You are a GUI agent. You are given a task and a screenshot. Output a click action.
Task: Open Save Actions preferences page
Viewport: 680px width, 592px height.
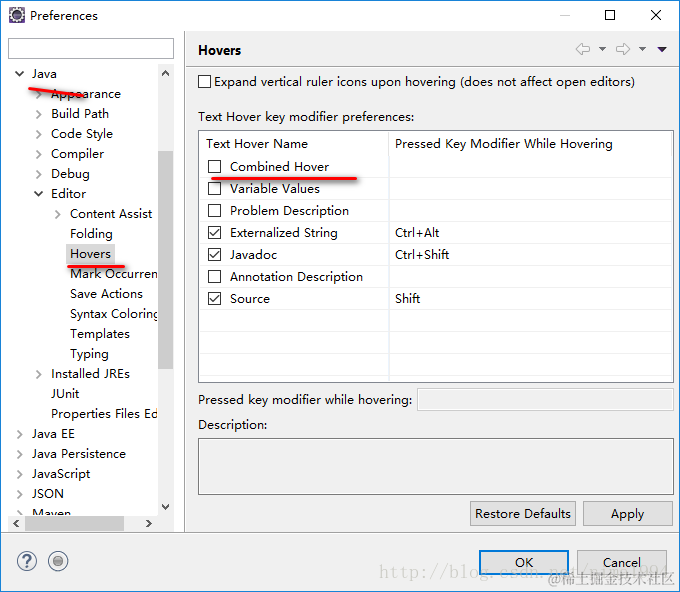pyautogui.click(x=106, y=294)
